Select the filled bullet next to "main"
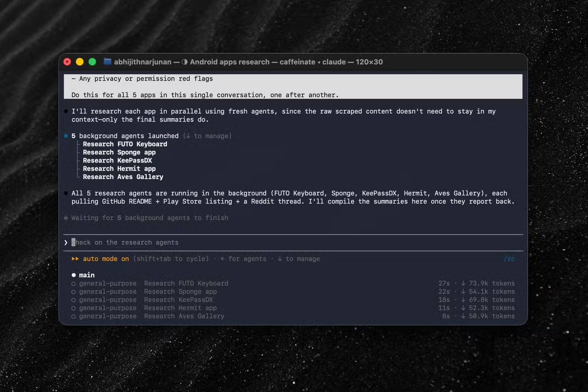588x392 pixels. pos(74,275)
